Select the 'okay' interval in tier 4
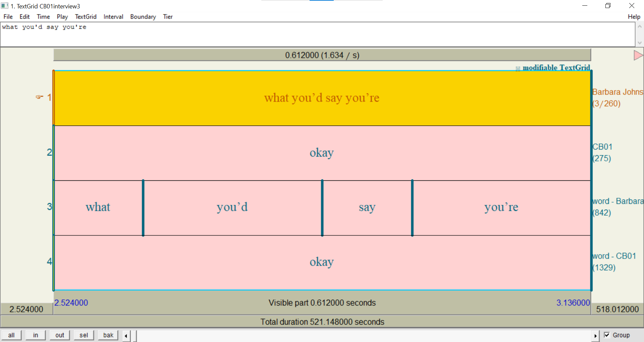644x342 pixels. pyautogui.click(x=322, y=262)
